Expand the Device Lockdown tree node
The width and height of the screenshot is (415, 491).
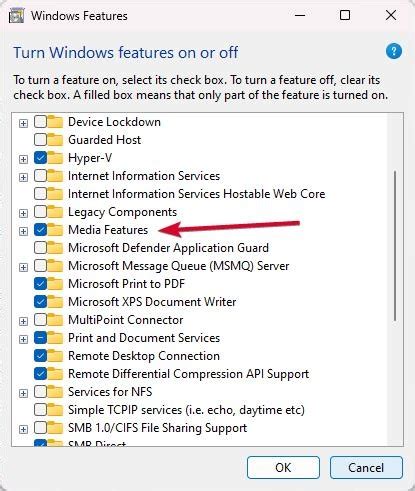pos(23,123)
